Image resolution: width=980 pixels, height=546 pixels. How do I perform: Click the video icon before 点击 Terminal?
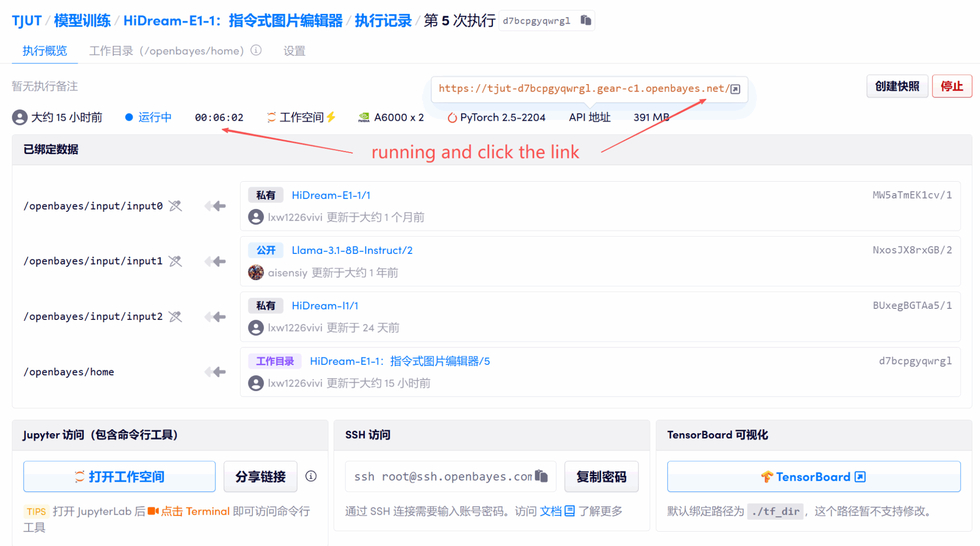tap(153, 511)
